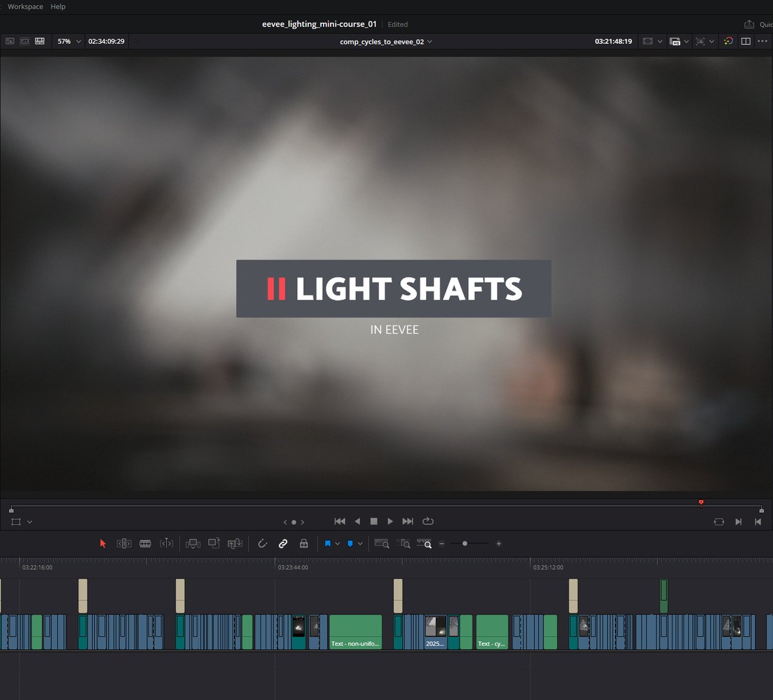The image size is (773, 700).
Task: Select the Selection Mode arrow tool
Action: pos(103,544)
